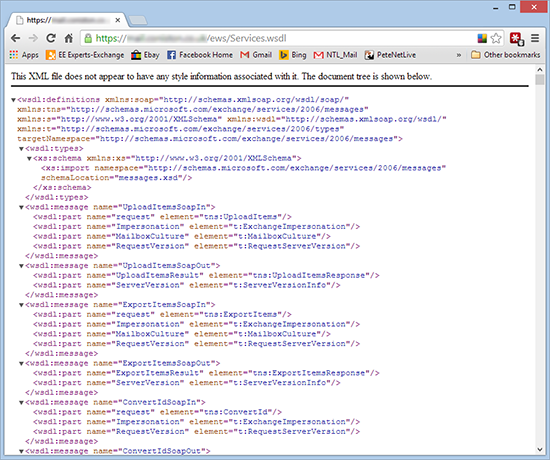The height and width of the screenshot is (460, 550).
Task: Open the PeteNetLive bookmark
Action: [390, 55]
